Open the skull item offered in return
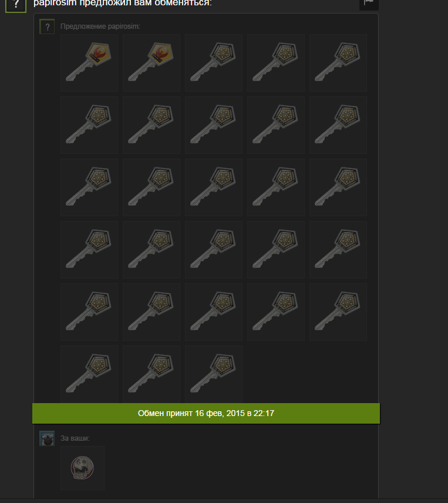Screen dimensions: 448x503 pos(82,468)
